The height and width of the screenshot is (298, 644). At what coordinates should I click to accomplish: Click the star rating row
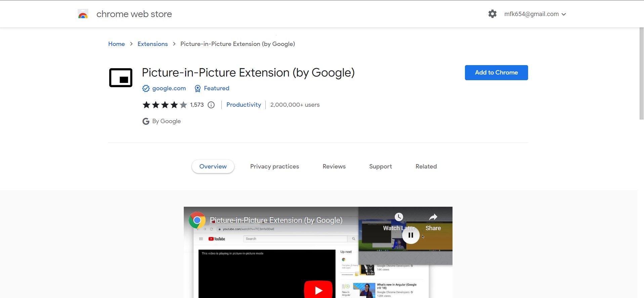coord(165,105)
